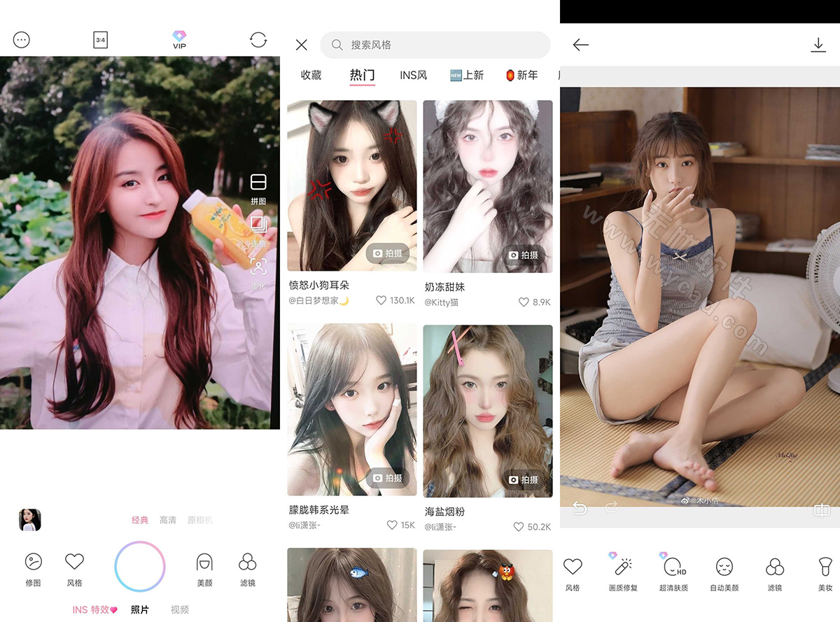The width and height of the screenshot is (840, 622).
Task: Open the 美妆 makeup brush tool
Action: 826,574
